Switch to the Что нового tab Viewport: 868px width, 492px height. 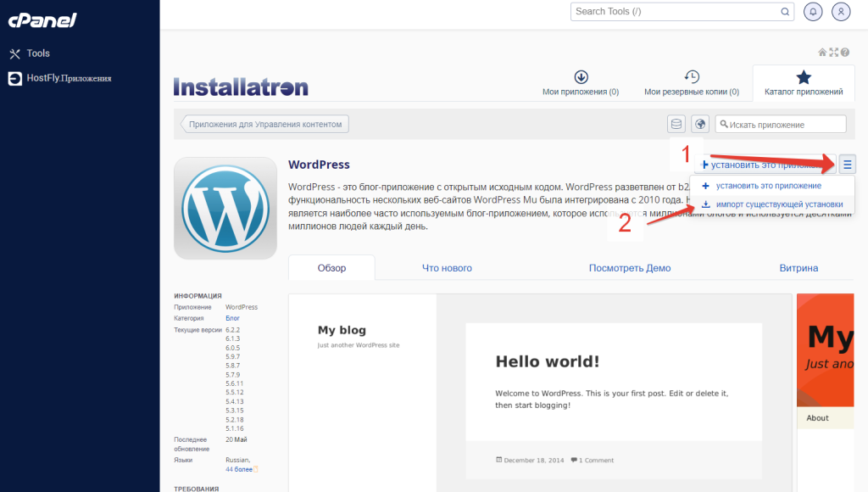(x=447, y=267)
